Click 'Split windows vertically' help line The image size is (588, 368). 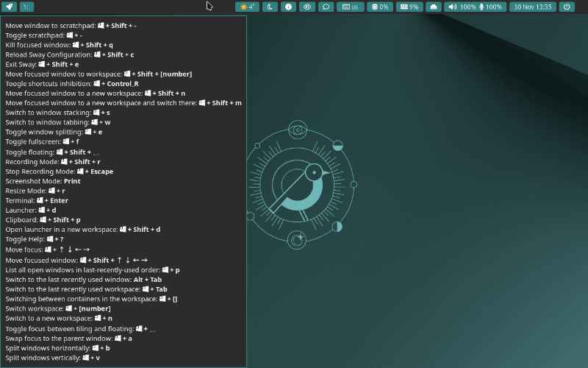[52, 358]
